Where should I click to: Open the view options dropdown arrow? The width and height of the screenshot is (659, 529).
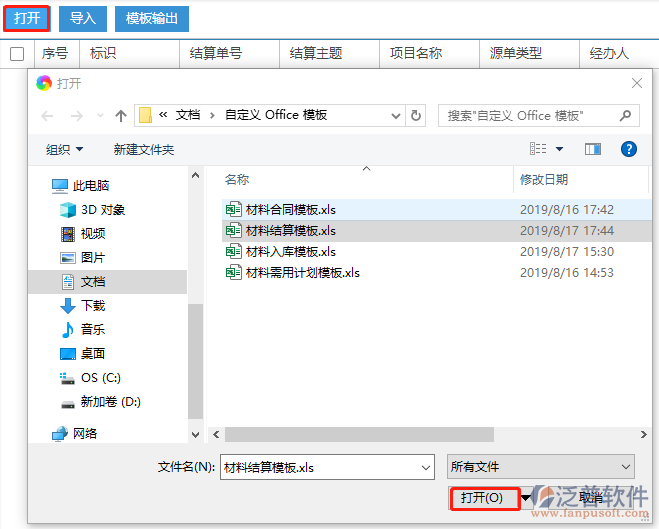pos(559,149)
